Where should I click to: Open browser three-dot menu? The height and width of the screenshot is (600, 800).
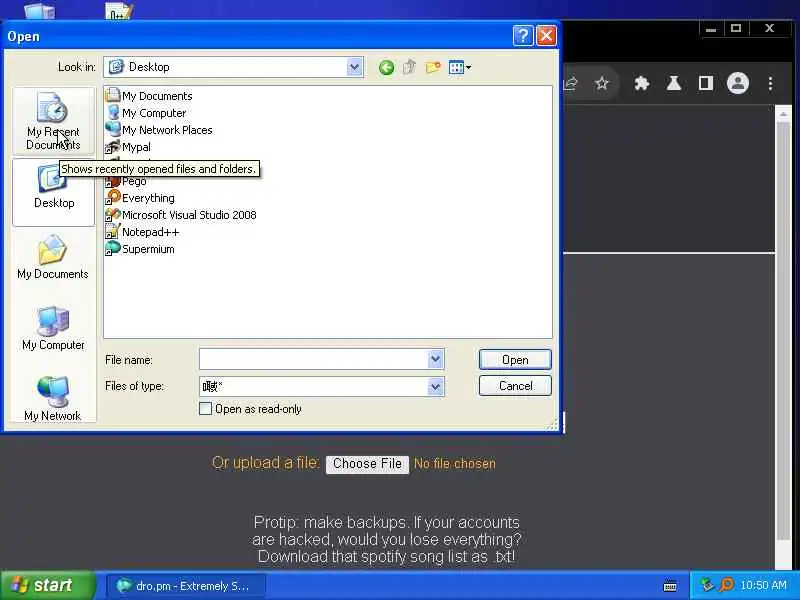tap(770, 83)
